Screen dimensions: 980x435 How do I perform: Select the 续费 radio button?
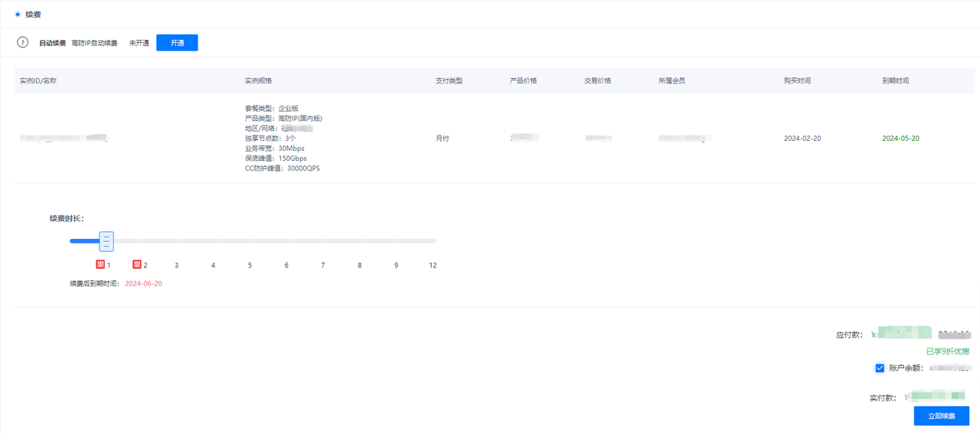coord(18,14)
